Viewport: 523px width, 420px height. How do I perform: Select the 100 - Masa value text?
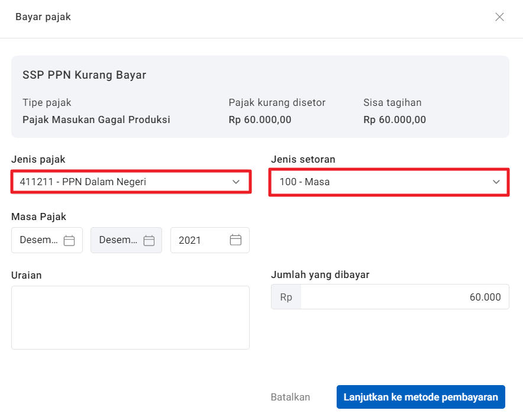coord(305,182)
